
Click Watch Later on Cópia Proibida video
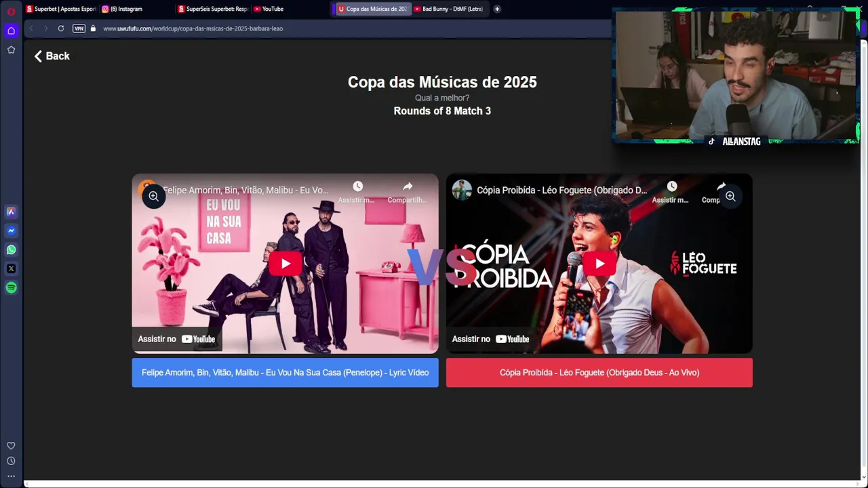coord(671,192)
